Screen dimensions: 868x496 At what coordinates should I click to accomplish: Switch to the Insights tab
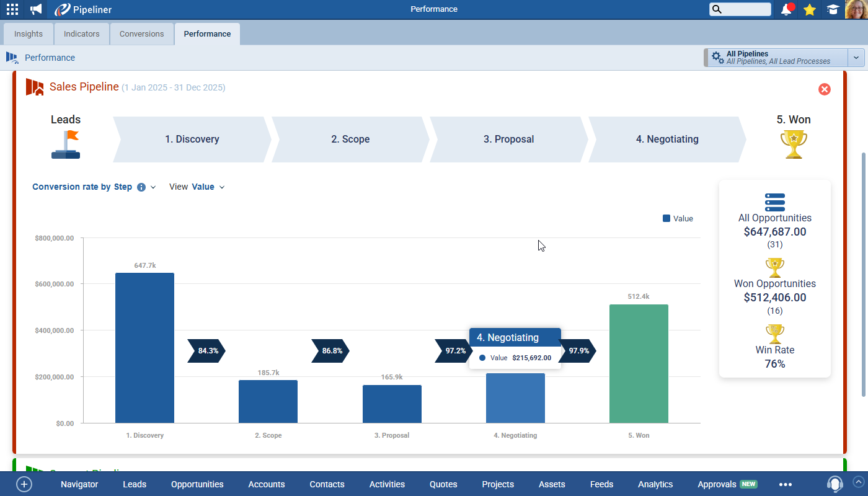29,34
